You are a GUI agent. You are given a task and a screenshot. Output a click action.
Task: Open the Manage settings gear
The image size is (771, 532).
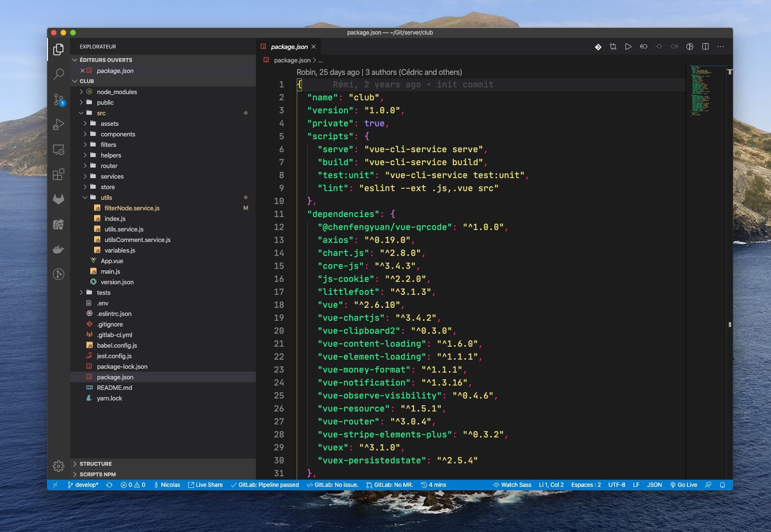pyautogui.click(x=59, y=466)
